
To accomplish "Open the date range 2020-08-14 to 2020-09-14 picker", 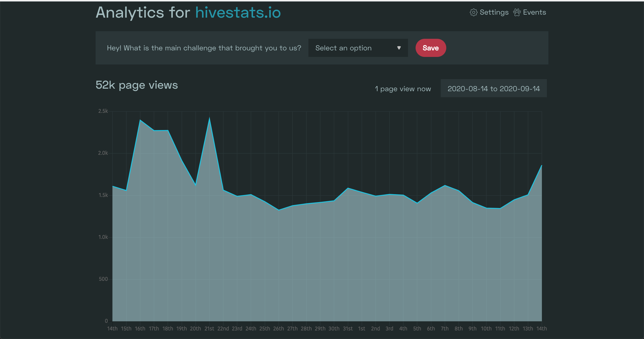I will (494, 88).
